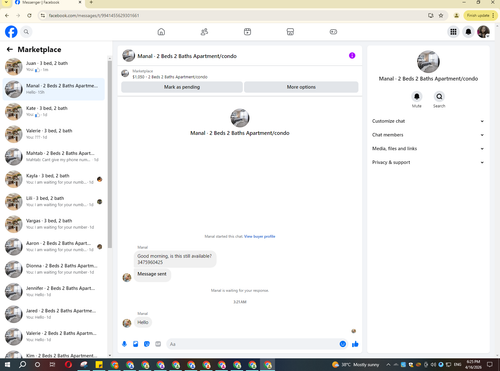Search in conversation with the magnifier icon
The width and height of the screenshot is (500, 371).
pos(439,96)
